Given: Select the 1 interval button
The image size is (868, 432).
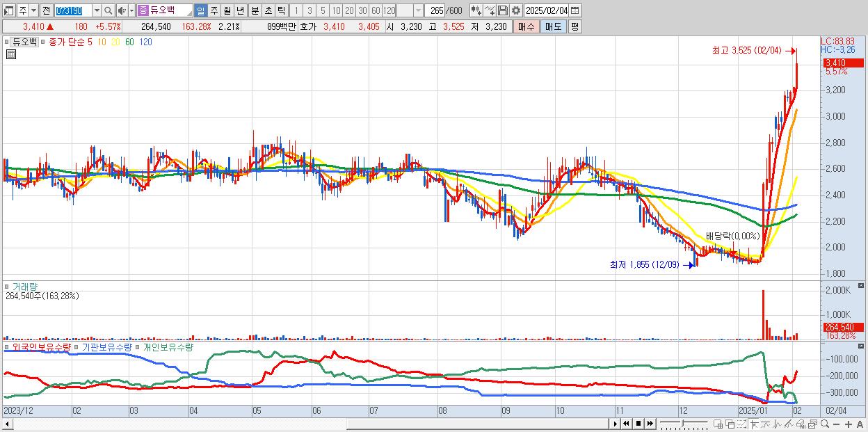Looking at the screenshot, I should tap(296, 10).
